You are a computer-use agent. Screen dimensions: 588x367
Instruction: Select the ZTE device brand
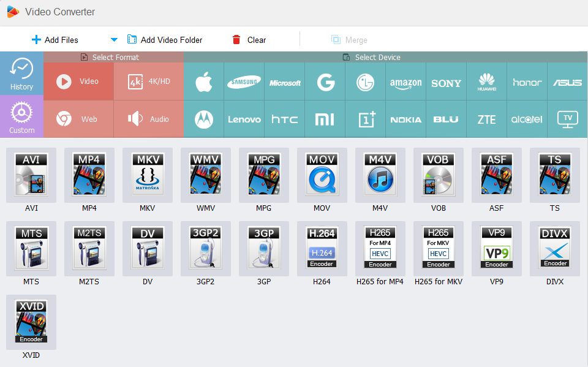tap(487, 119)
